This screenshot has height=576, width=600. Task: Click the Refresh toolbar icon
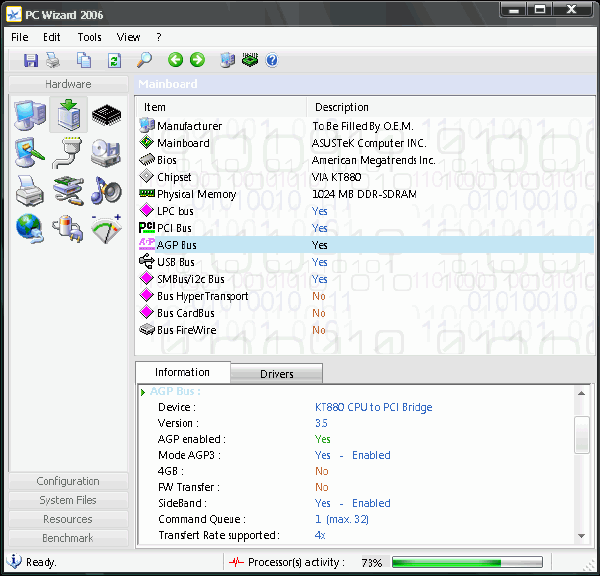pyautogui.click(x=114, y=60)
